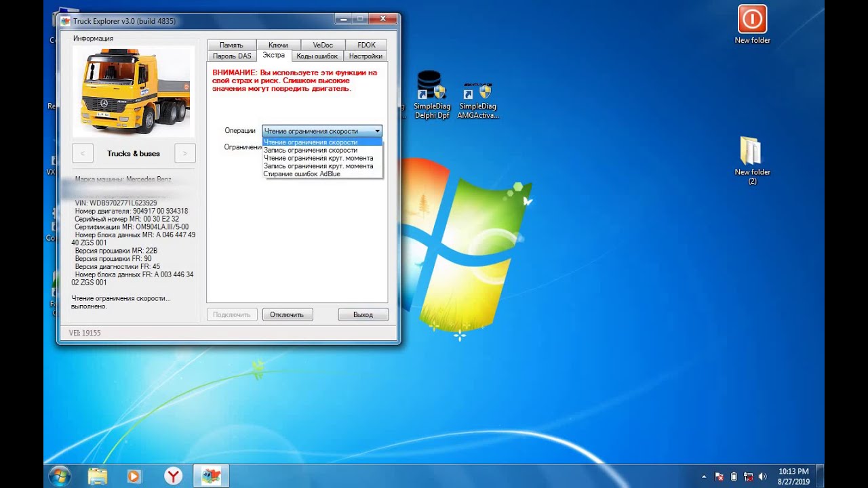The height and width of the screenshot is (488, 868).
Task: Click Версия прошивки MR: 22B line
Action: tap(116, 251)
